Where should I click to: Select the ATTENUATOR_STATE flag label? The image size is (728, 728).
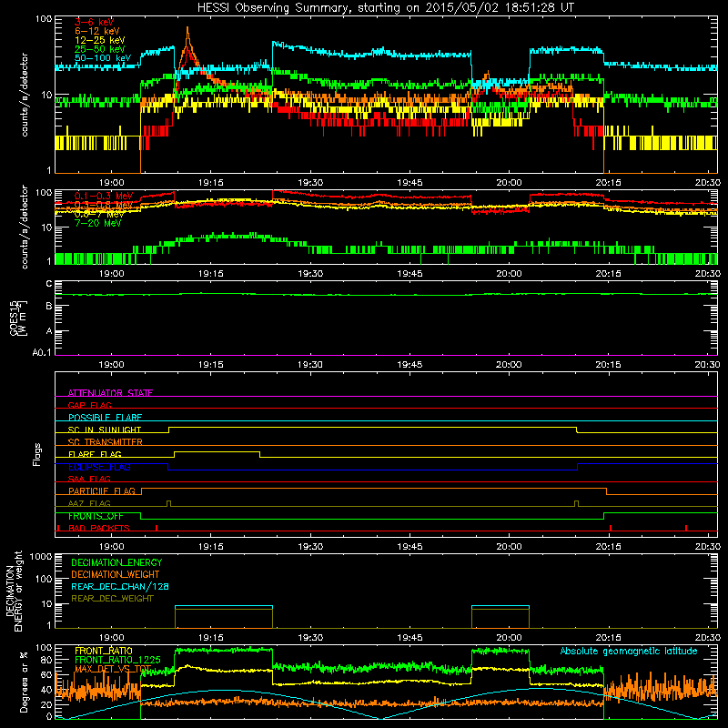tap(110, 393)
